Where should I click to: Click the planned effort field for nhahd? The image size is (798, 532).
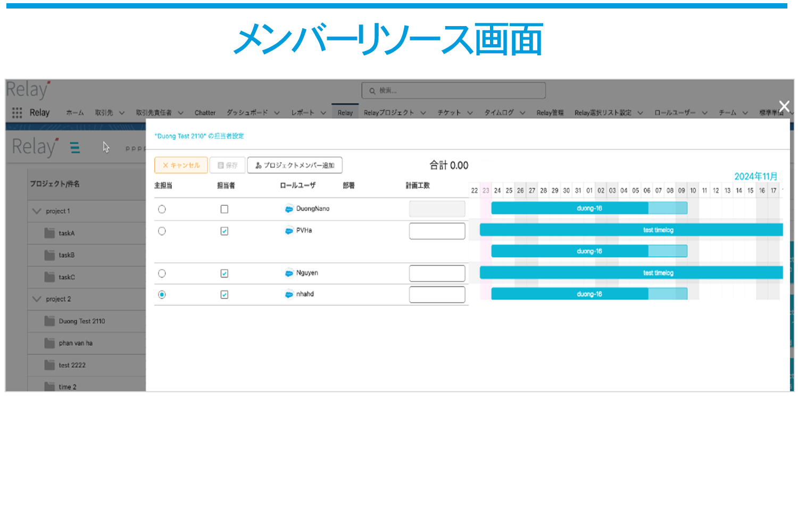pos(437,295)
